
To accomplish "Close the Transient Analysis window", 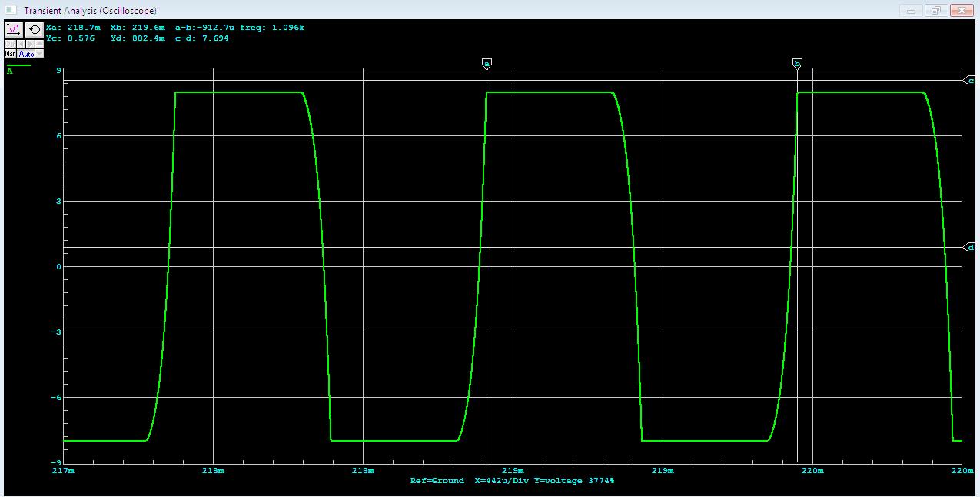I will [x=962, y=10].
